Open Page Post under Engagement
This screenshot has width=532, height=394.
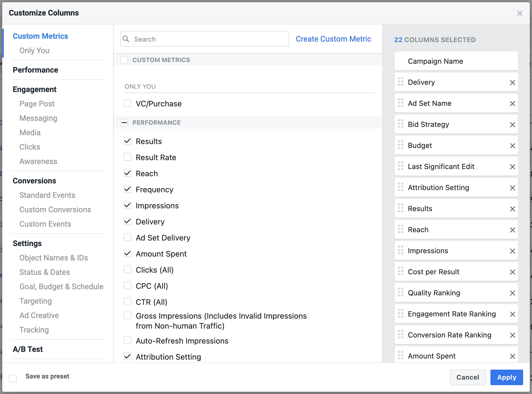click(37, 104)
